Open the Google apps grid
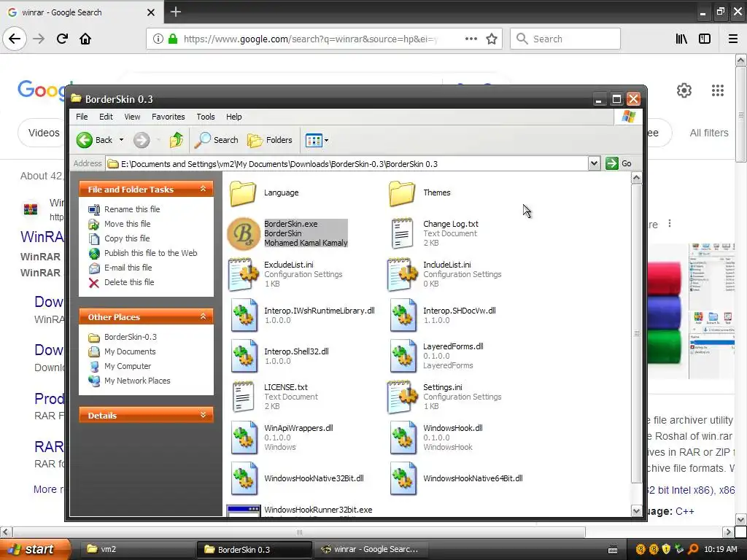 click(x=718, y=90)
